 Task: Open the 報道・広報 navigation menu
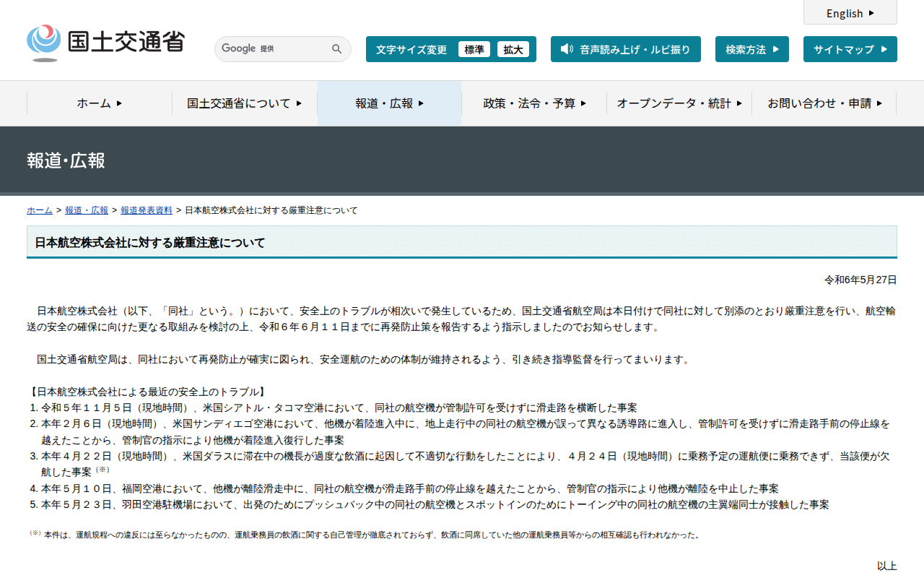390,103
